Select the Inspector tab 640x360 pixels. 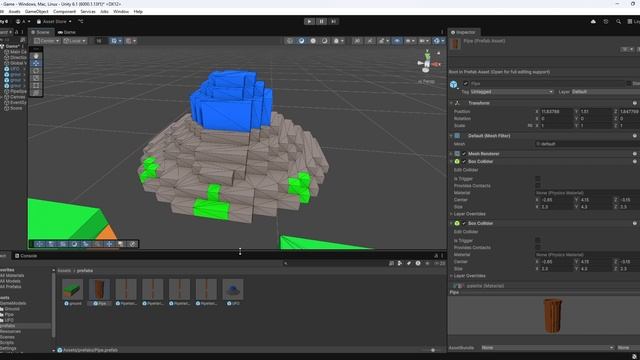point(464,32)
